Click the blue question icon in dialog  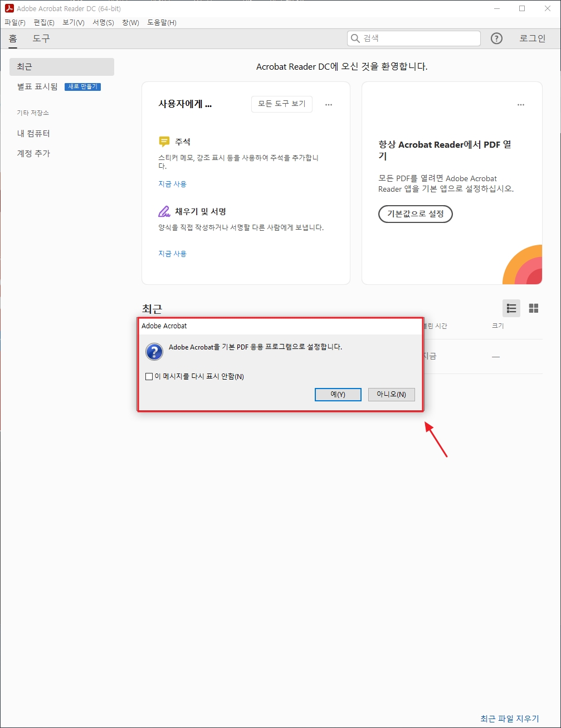point(154,352)
